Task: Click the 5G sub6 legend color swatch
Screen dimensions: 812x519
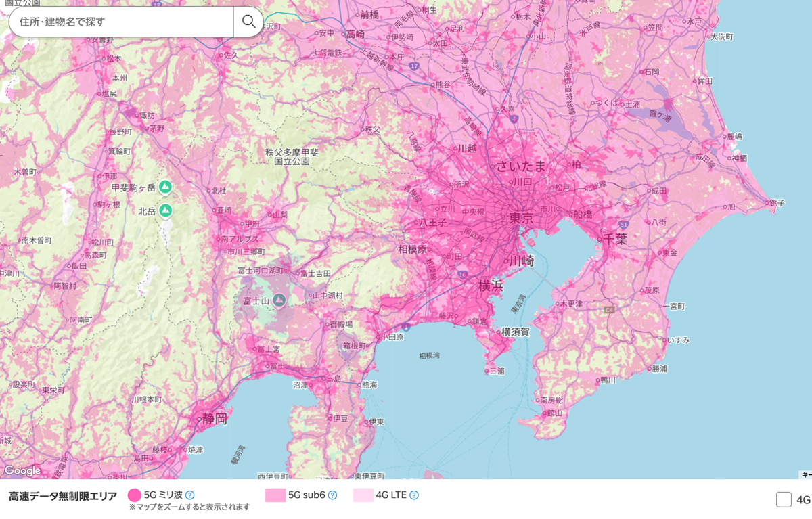Action: point(275,495)
